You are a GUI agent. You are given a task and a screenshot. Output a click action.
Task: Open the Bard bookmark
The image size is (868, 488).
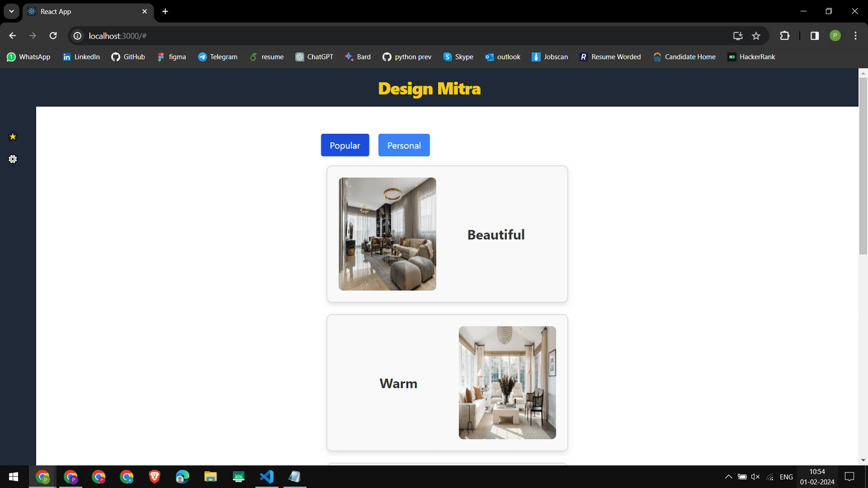[357, 57]
